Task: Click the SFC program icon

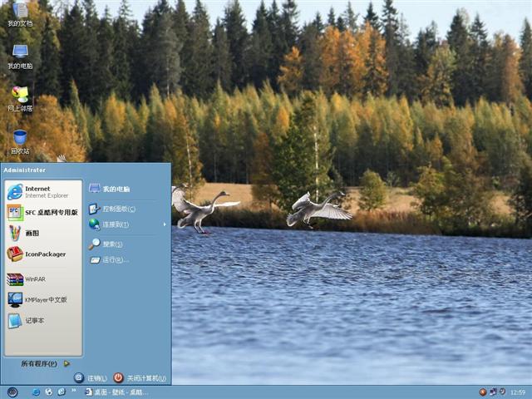Action: (x=15, y=213)
